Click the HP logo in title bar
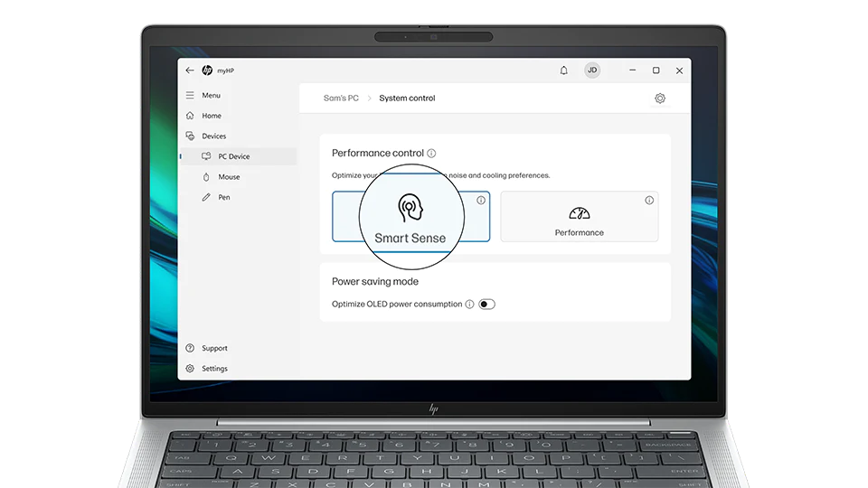 click(x=207, y=70)
